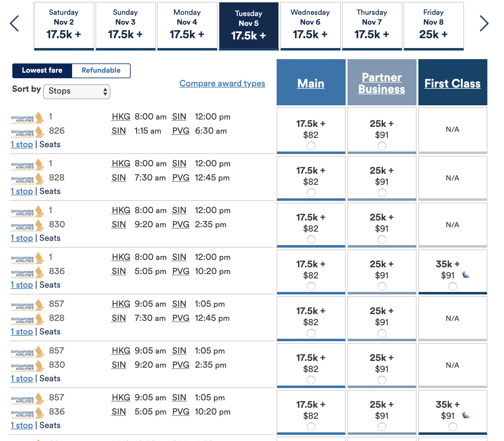The image size is (504, 441).
Task: Open the Sort by Stops dropdown
Action: [77, 91]
